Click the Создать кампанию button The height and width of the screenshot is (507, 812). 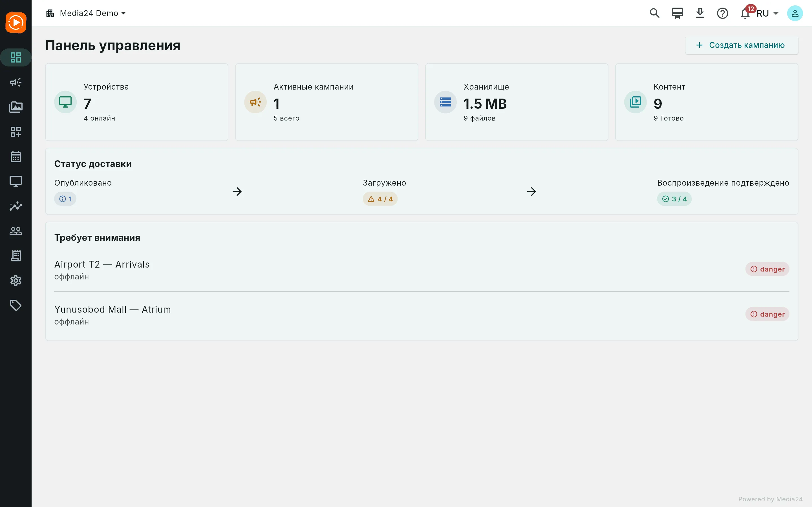point(742,45)
